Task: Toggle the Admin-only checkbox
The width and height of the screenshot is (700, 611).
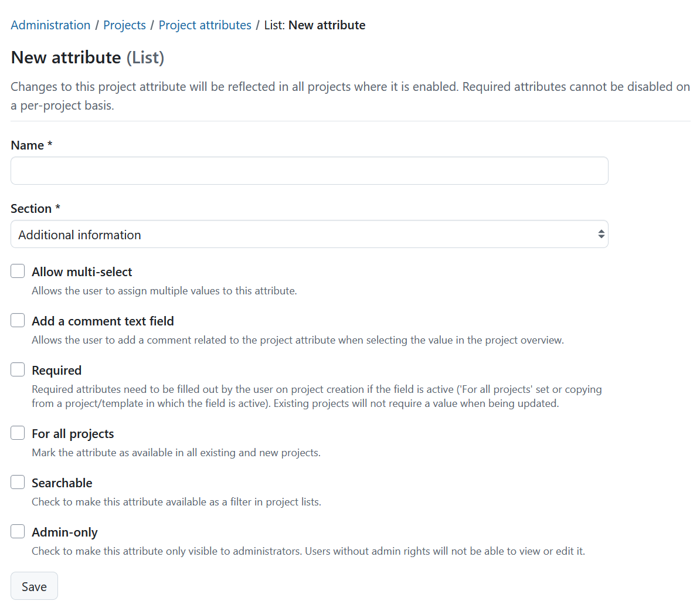Action: click(x=17, y=531)
